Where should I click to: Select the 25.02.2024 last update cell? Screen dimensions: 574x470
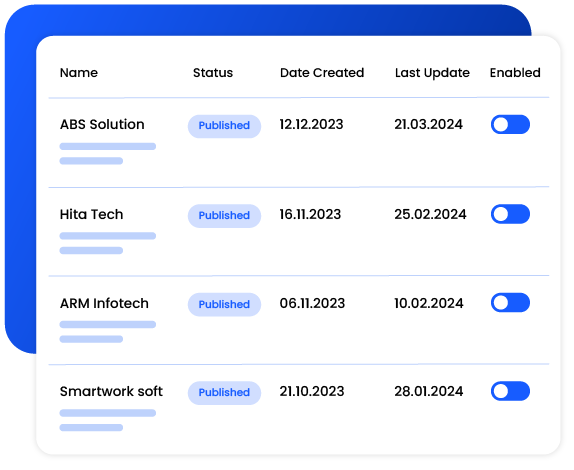[x=430, y=214]
